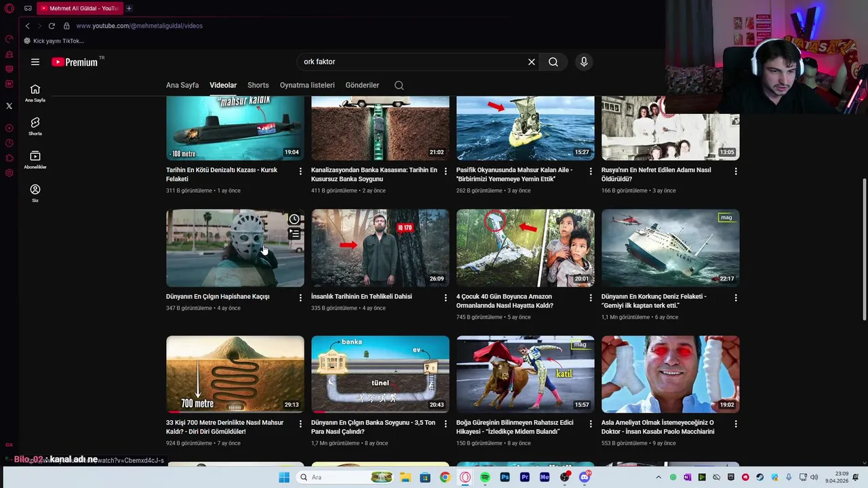
Task: Select the Mehmet Ali Güldal browser tab
Action: pos(79,8)
